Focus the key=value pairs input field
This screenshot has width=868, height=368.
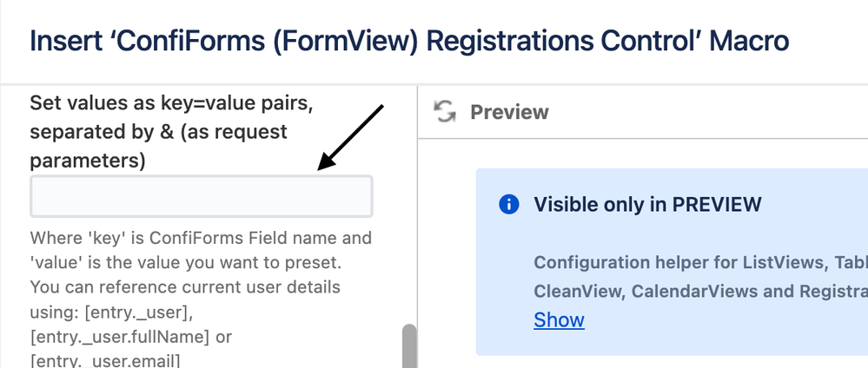click(x=201, y=196)
